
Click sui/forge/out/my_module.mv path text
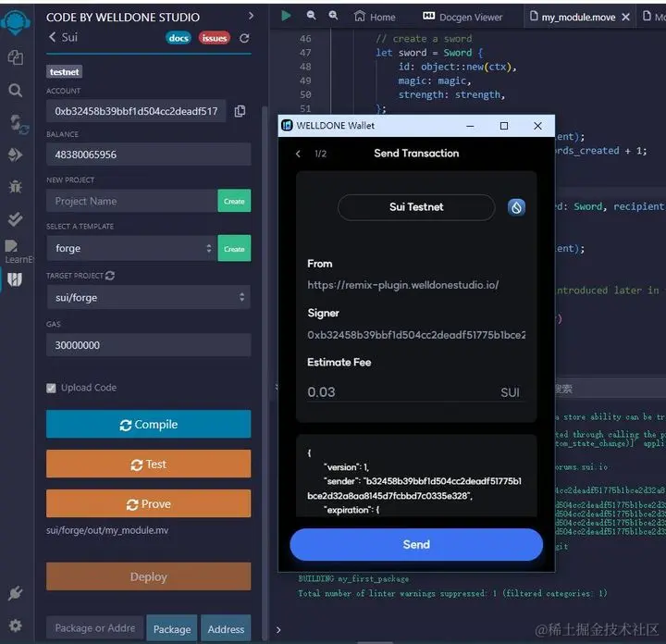107,530
